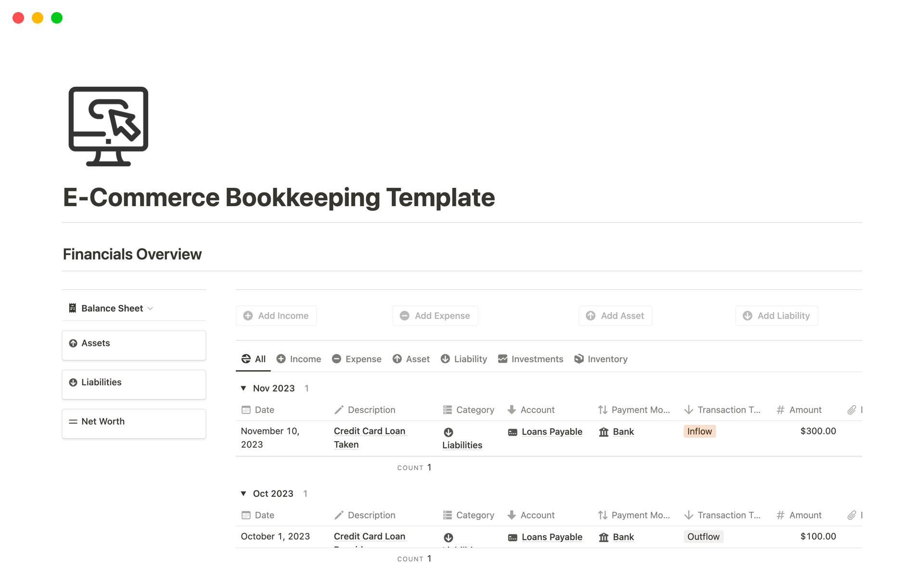Click the green macOS traffic light button
This screenshot has height=578, width=924.
click(56, 17)
